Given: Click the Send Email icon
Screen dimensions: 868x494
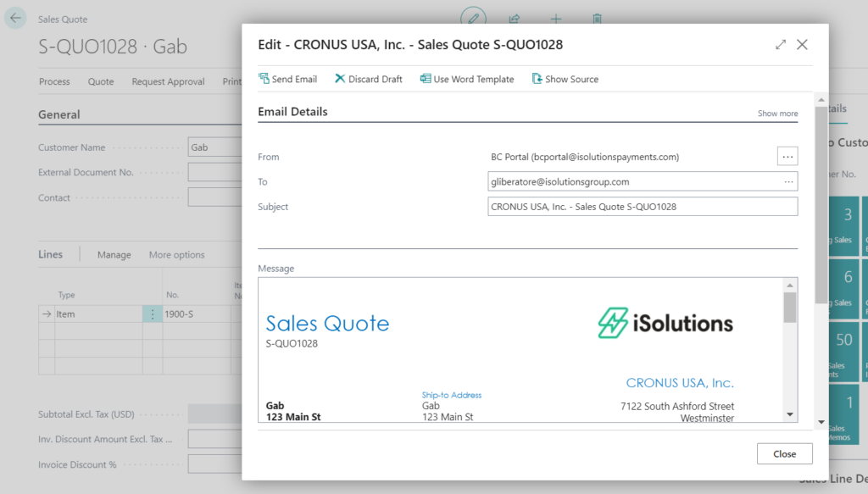Looking at the screenshot, I should pos(264,79).
